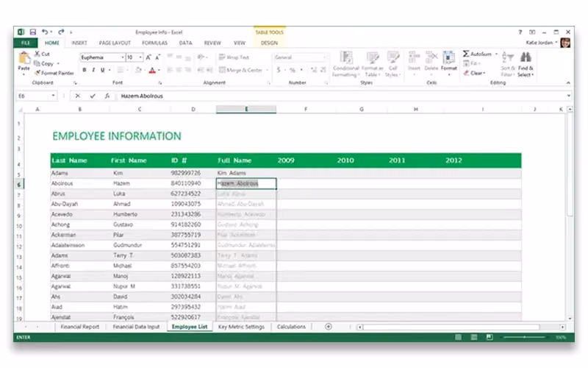
Task: Select column F header
Action: [x=306, y=109]
